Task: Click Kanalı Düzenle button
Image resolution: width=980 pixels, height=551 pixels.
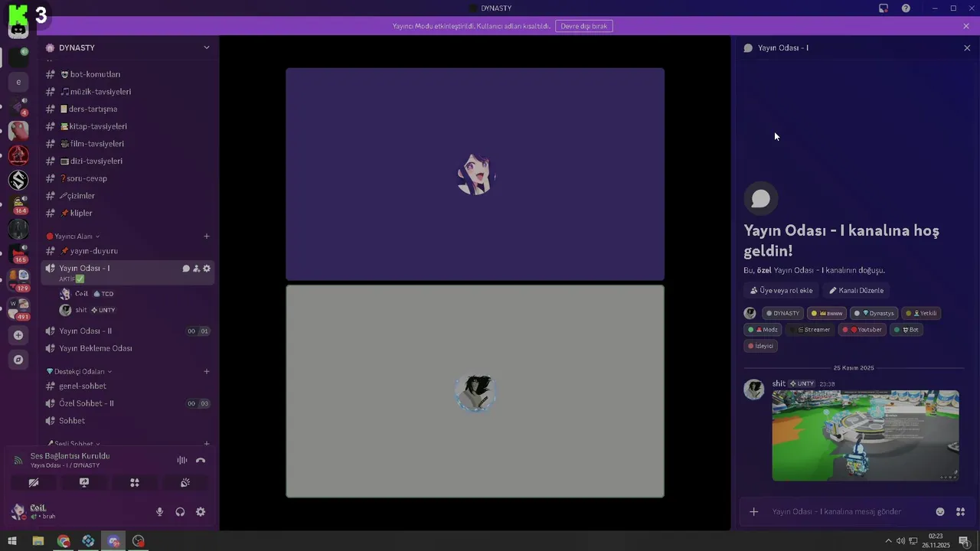Action: (x=856, y=291)
